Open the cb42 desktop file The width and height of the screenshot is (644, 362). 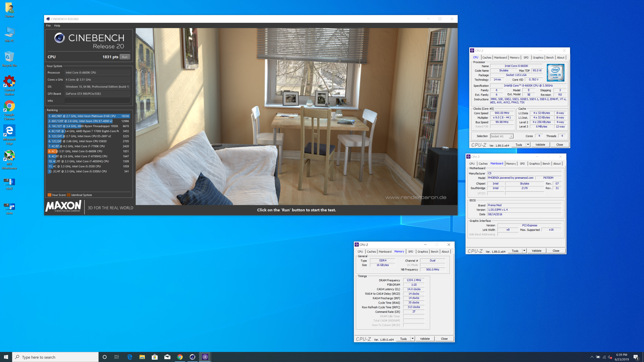click(9, 184)
